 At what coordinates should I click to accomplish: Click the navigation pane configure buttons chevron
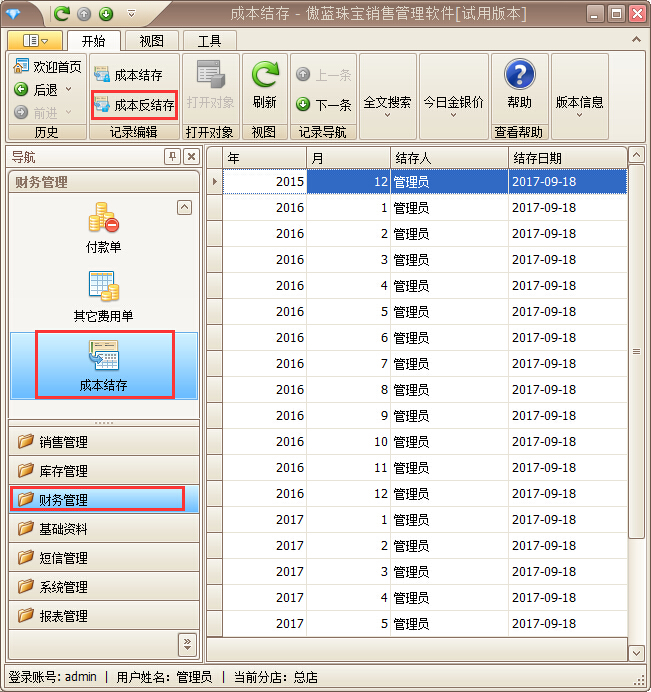pyautogui.click(x=187, y=644)
